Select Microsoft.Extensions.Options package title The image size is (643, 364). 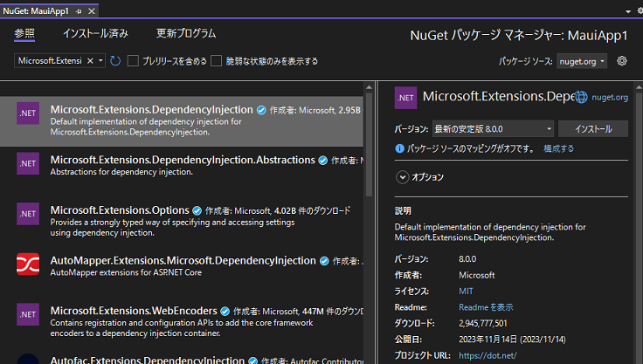120,210
